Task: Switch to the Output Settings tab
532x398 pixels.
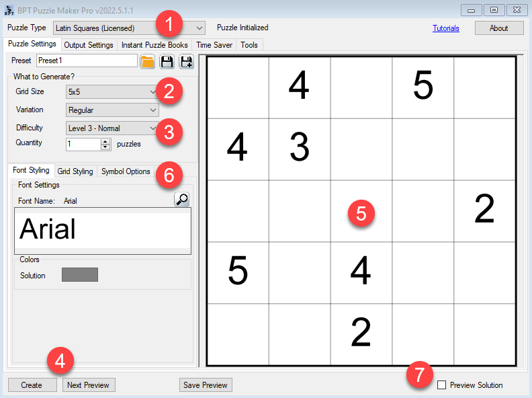Action: pyautogui.click(x=89, y=44)
